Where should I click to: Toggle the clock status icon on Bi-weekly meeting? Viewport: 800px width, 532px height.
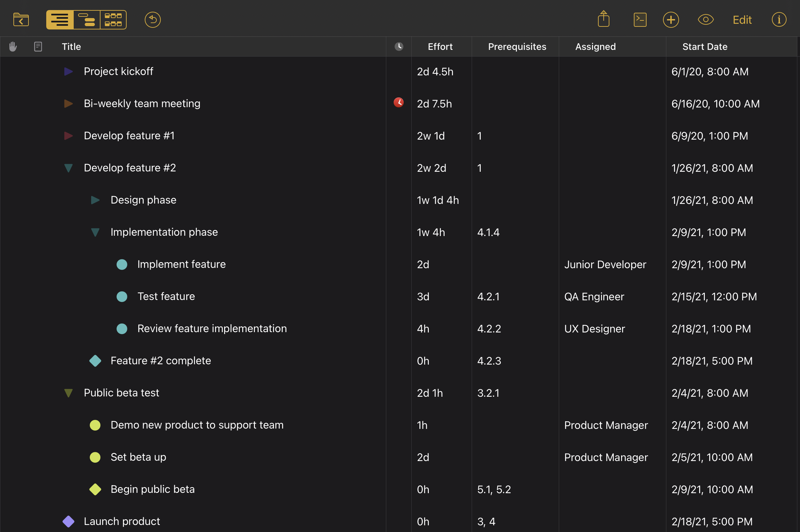click(x=399, y=103)
